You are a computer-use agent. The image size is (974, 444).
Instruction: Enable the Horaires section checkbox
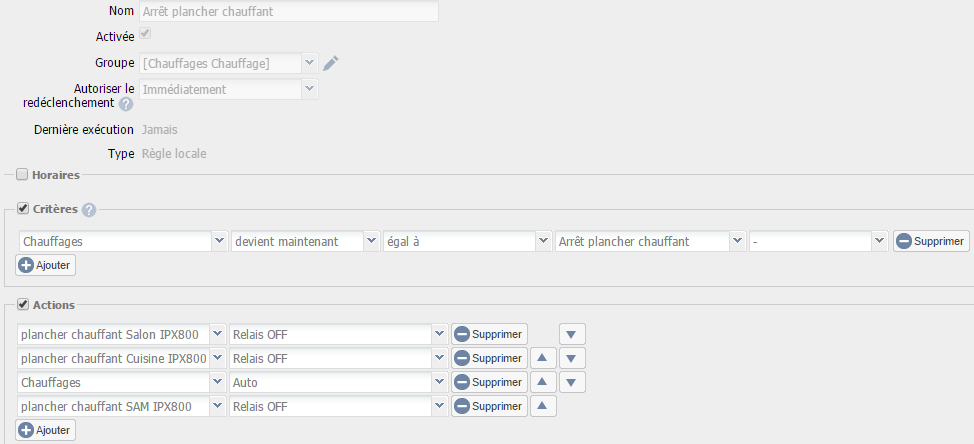coord(24,175)
